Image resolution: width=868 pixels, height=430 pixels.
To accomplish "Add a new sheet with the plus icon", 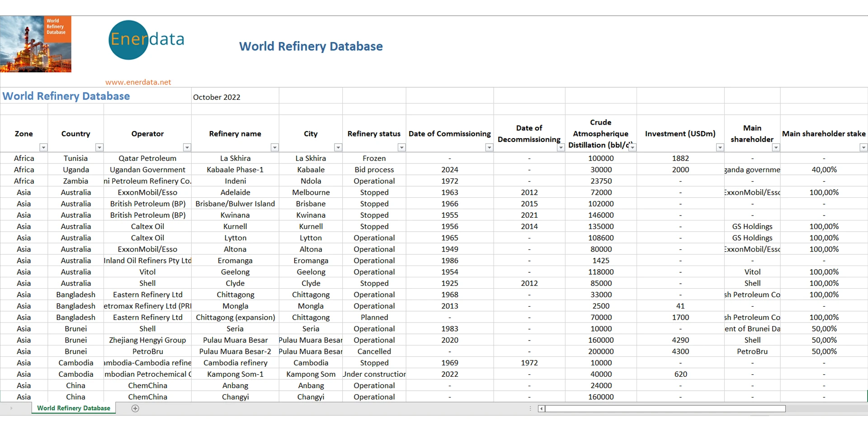I will click(x=135, y=408).
